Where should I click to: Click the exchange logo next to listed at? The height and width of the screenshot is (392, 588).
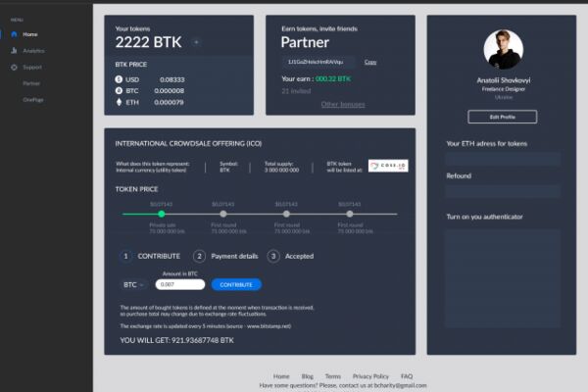click(x=388, y=166)
